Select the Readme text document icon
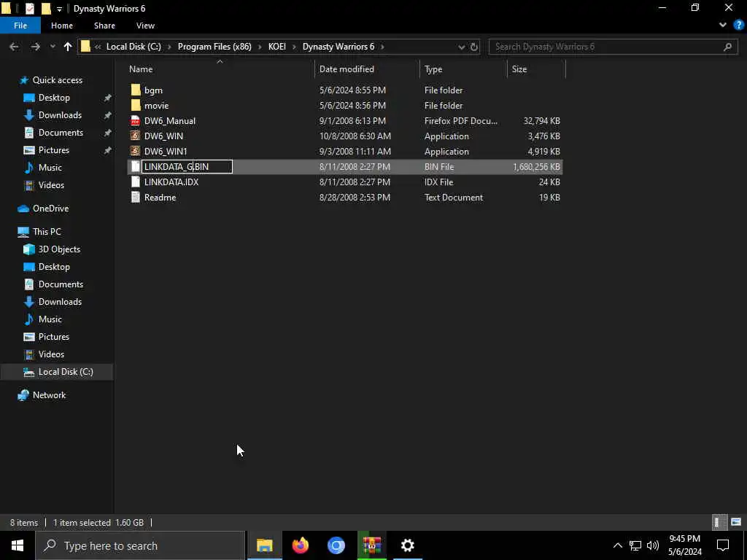The width and height of the screenshot is (747, 560). point(136,197)
